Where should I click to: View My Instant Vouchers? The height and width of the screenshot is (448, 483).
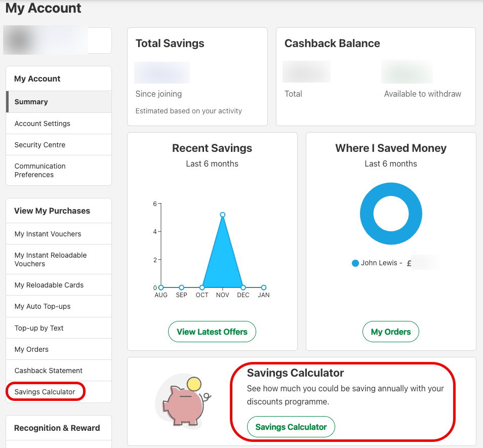[48, 234]
